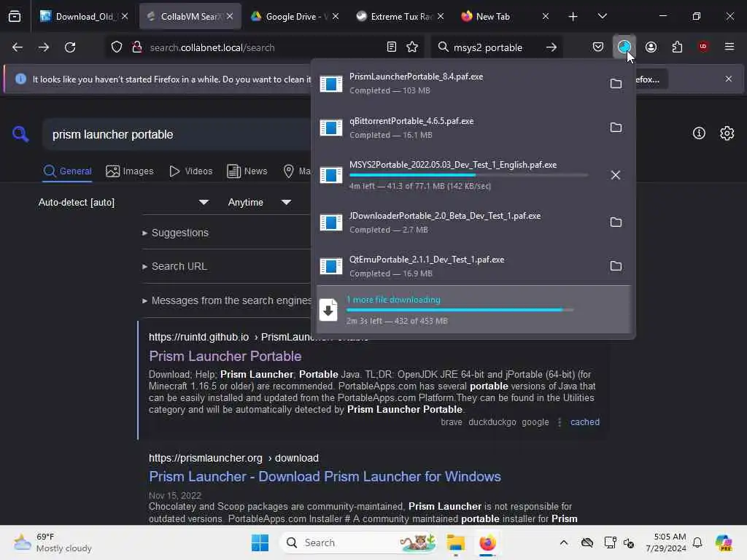This screenshot has width=747, height=560.
Task: Open https://ruintd.github.io result URL
Action: tap(198, 337)
